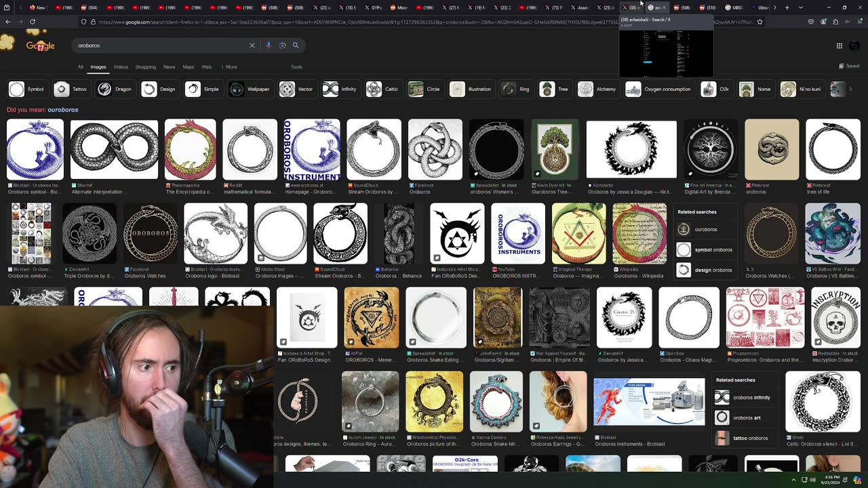Switch to the All results tab
The height and width of the screenshot is (488, 868).
[80, 66]
